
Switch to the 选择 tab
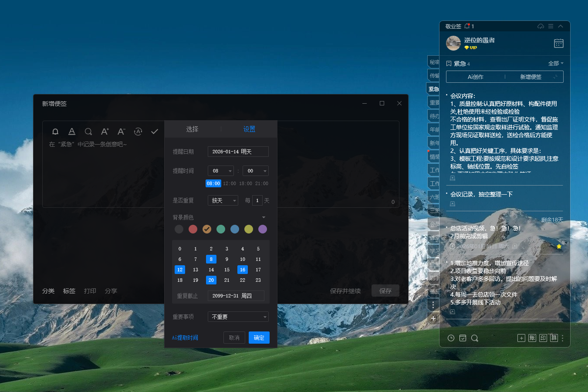[x=192, y=129]
